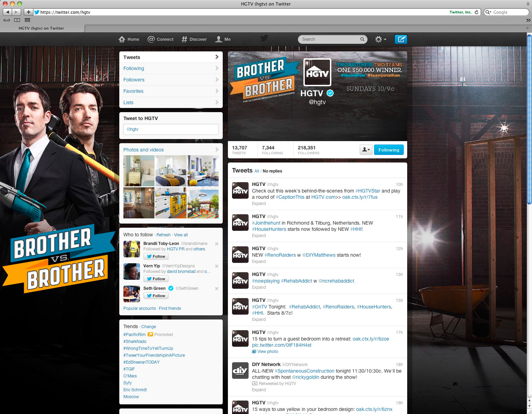Reload the page with the refresh icon
Image resolution: width=532 pixels, height=414 pixels.
476,12
